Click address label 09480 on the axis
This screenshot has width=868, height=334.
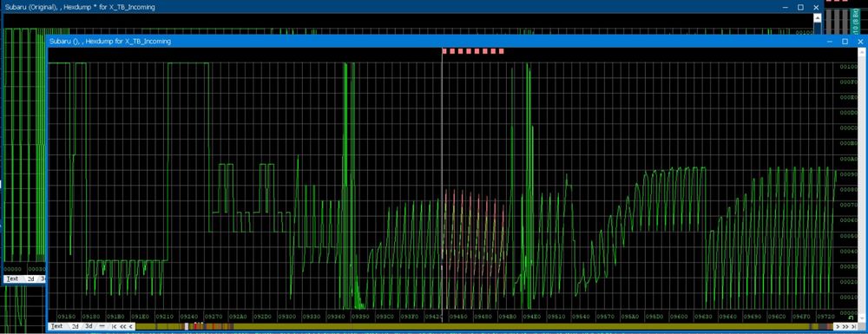[x=483, y=317]
